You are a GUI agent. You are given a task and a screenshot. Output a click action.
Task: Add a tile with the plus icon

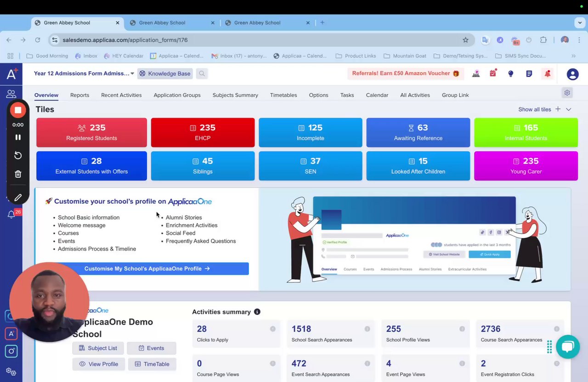tap(558, 109)
